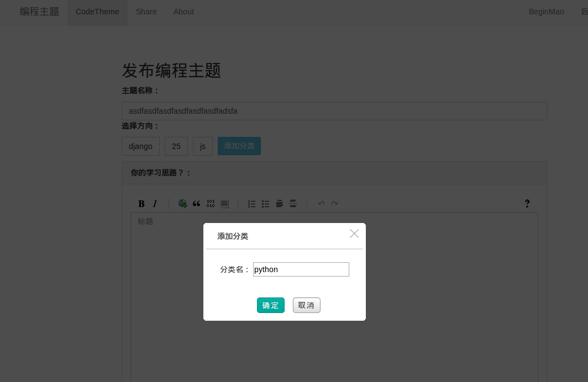Apply bold formatting in the editor toolbar
The image size is (588, 382).
click(141, 204)
